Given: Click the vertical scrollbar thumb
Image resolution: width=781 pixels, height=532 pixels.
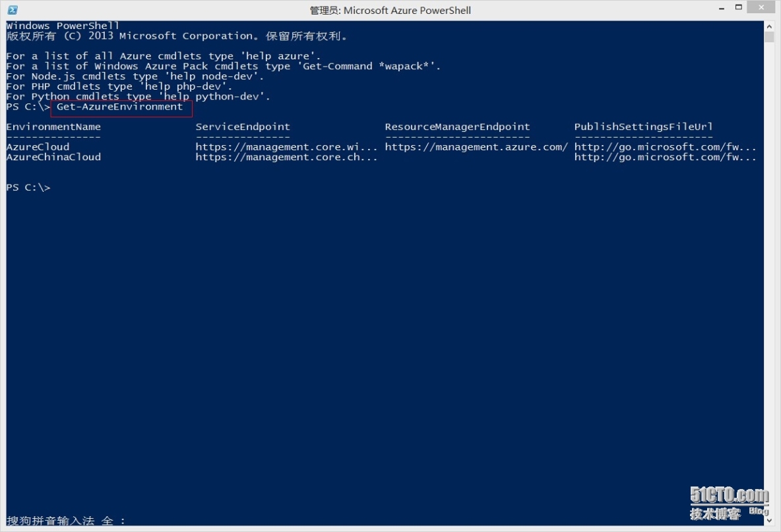Looking at the screenshot, I should (769, 37).
